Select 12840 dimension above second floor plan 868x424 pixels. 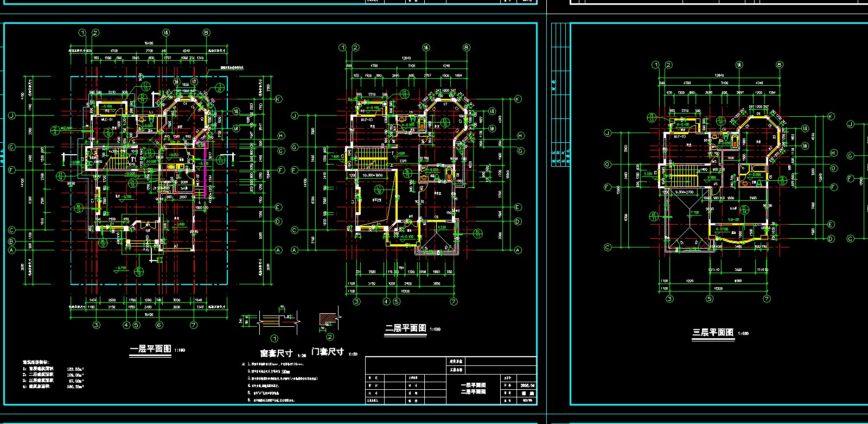[x=406, y=58]
